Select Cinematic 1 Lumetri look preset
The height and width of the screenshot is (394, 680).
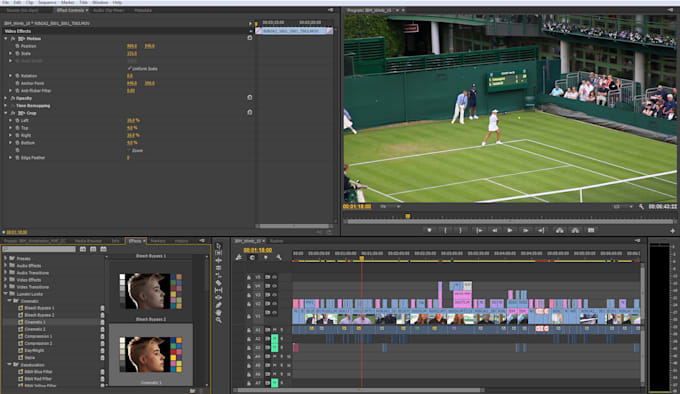tap(35, 322)
